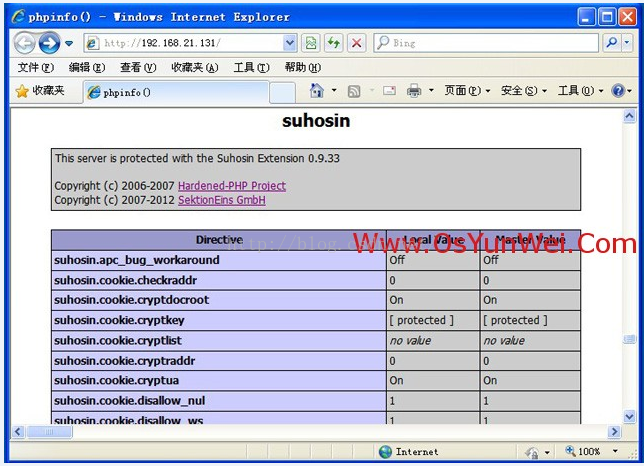Run the search with the magnifier button
The height and width of the screenshot is (466, 644).
[x=612, y=43]
